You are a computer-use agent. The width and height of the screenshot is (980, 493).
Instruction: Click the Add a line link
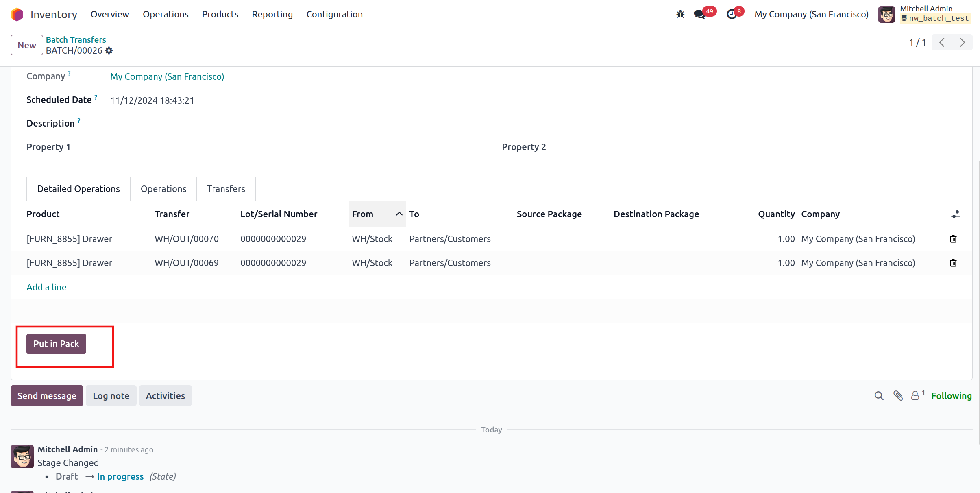pyautogui.click(x=46, y=287)
